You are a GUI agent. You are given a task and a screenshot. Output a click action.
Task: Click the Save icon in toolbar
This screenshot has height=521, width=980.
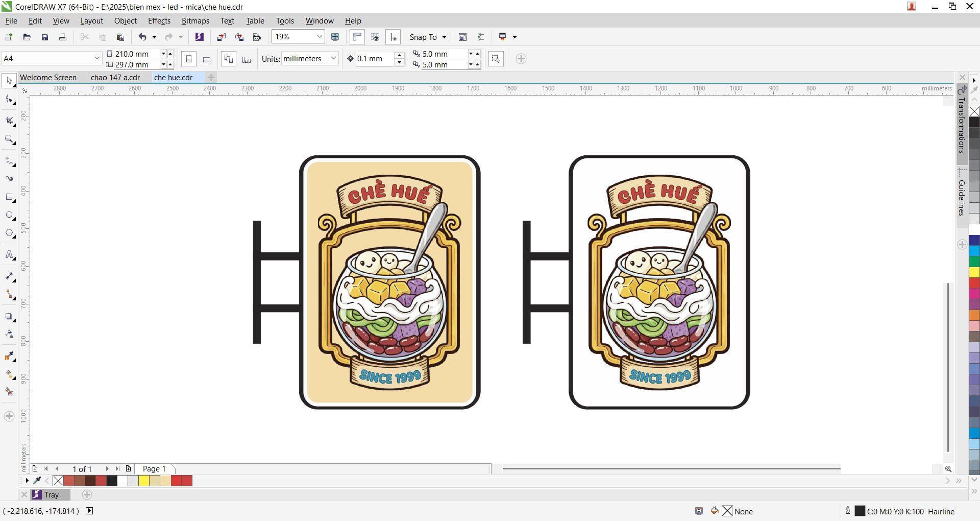pos(45,37)
